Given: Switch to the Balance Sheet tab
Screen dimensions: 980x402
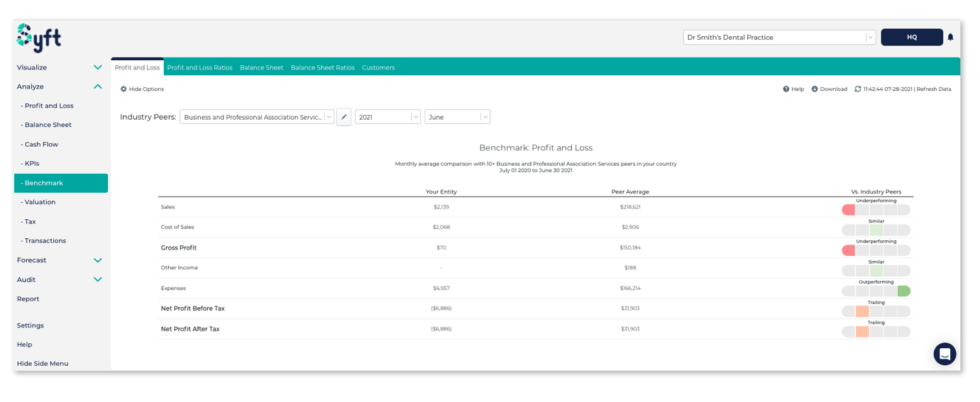Looking at the screenshot, I should pyautogui.click(x=261, y=67).
